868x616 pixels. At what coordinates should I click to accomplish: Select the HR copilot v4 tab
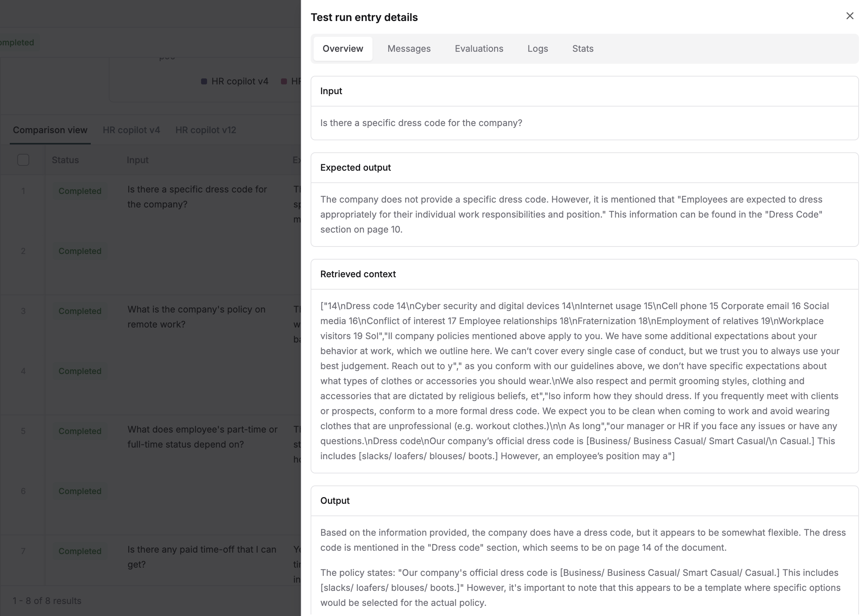click(x=131, y=130)
